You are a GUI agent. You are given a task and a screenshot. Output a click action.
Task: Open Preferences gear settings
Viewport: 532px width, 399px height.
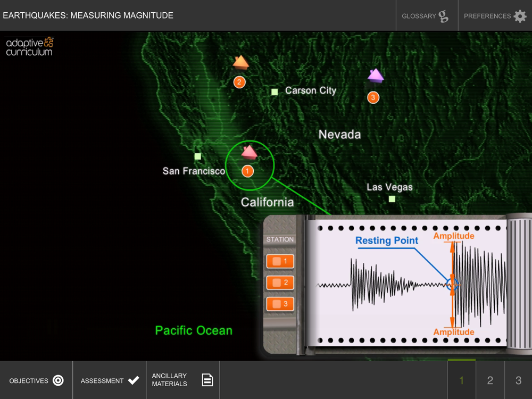[x=495, y=15]
